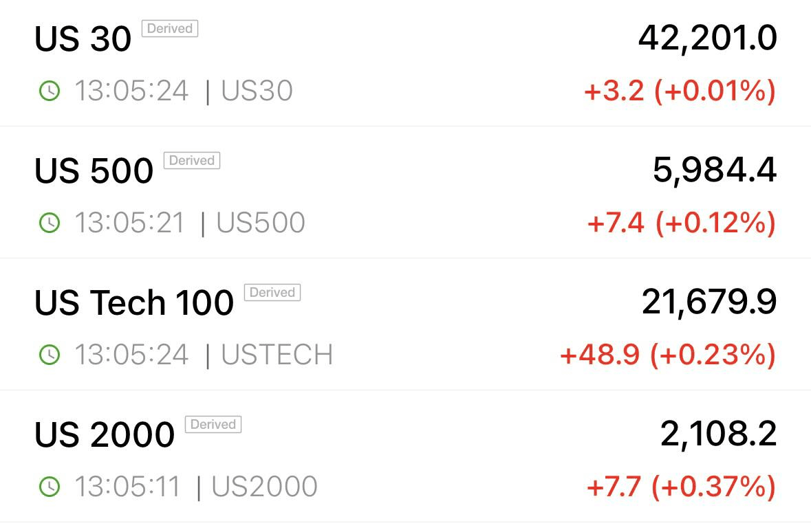Screen dimensions: 811x532
Task: Select the 21,679.9 price value
Action: click(709, 302)
